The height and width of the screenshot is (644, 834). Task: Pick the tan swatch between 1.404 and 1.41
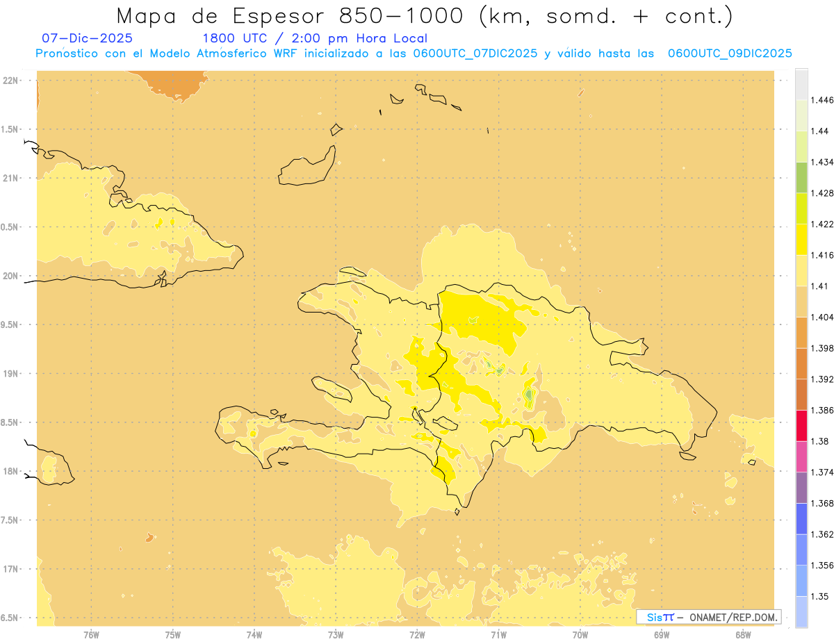click(801, 302)
